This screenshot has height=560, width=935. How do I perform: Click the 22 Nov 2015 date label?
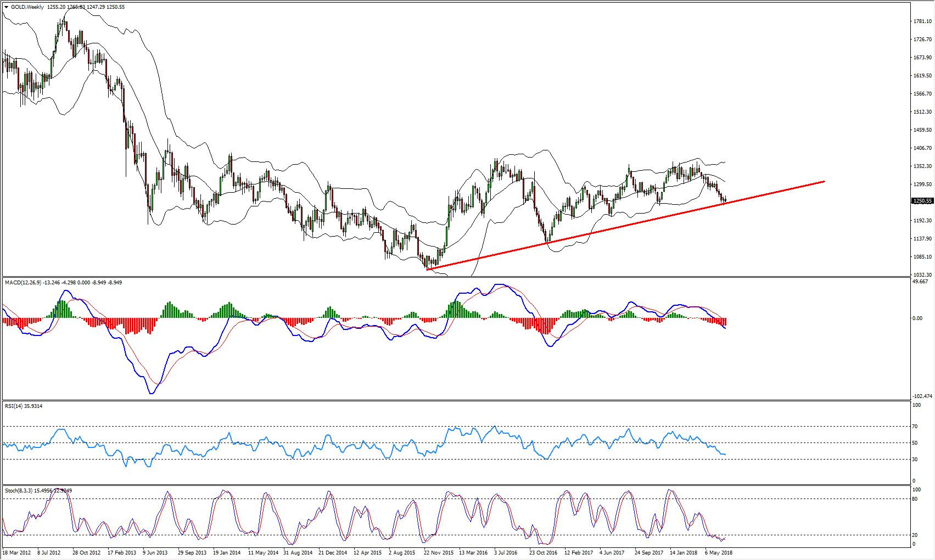438,553
